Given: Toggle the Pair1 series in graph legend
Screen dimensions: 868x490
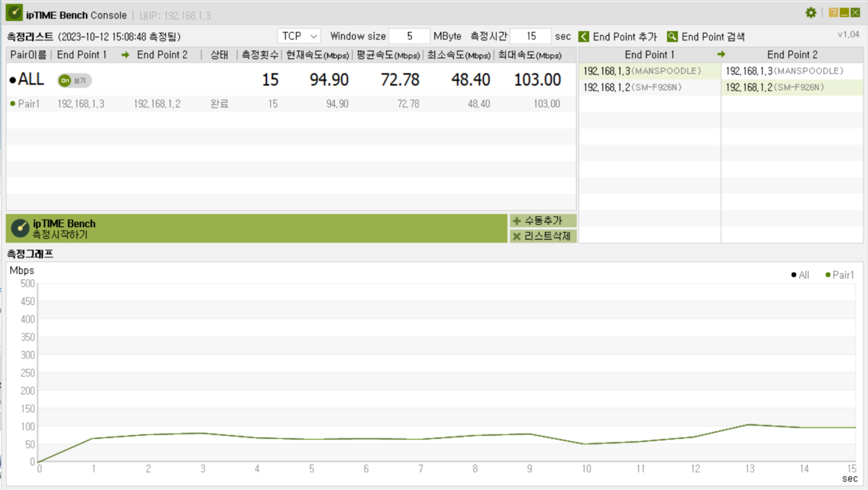Looking at the screenshot, I should tap(840, 275).
